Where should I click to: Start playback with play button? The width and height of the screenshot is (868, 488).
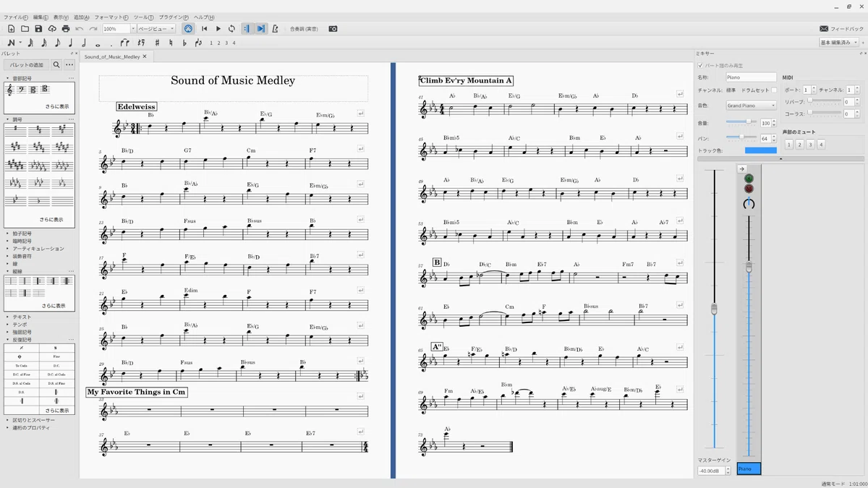218,29
